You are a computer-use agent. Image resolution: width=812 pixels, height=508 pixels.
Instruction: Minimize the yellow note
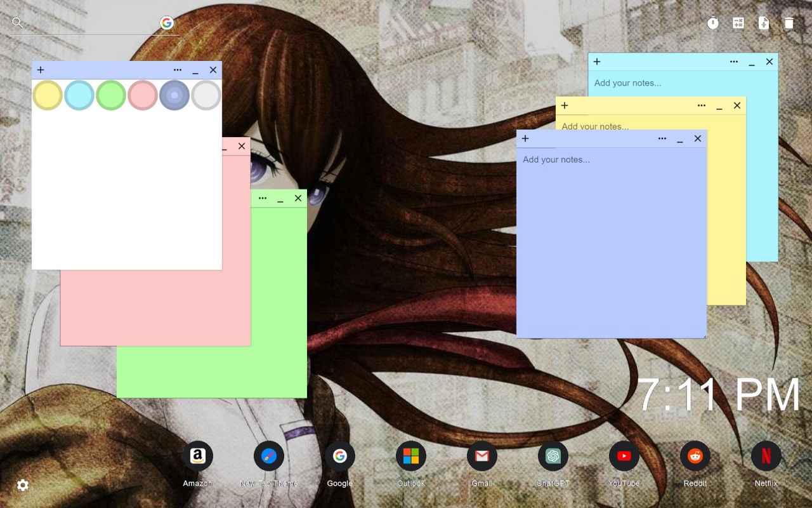[x=719, y=105]
